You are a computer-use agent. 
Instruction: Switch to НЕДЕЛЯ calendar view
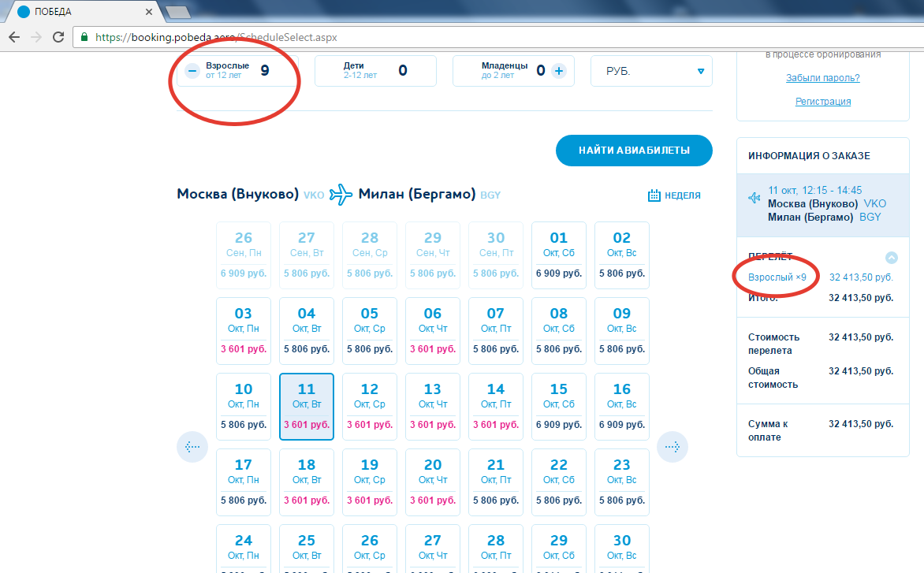point(674,195)
